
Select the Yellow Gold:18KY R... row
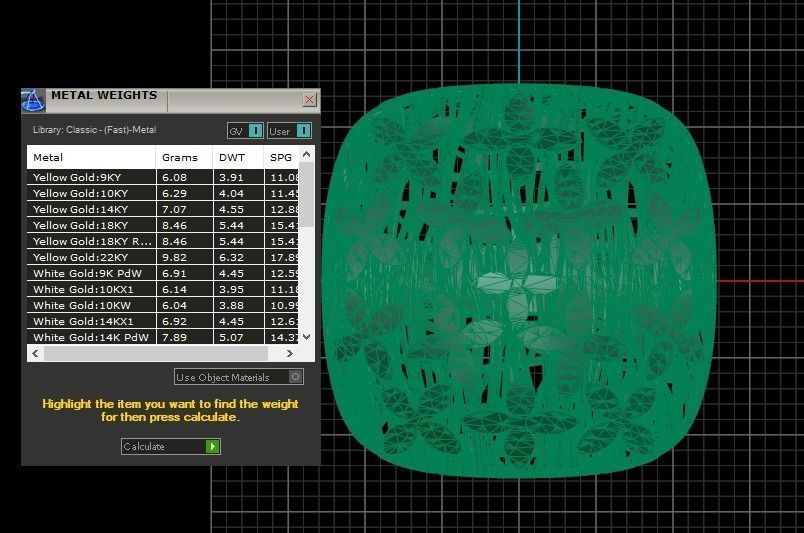pyautogui.click(x=163, y=241)
